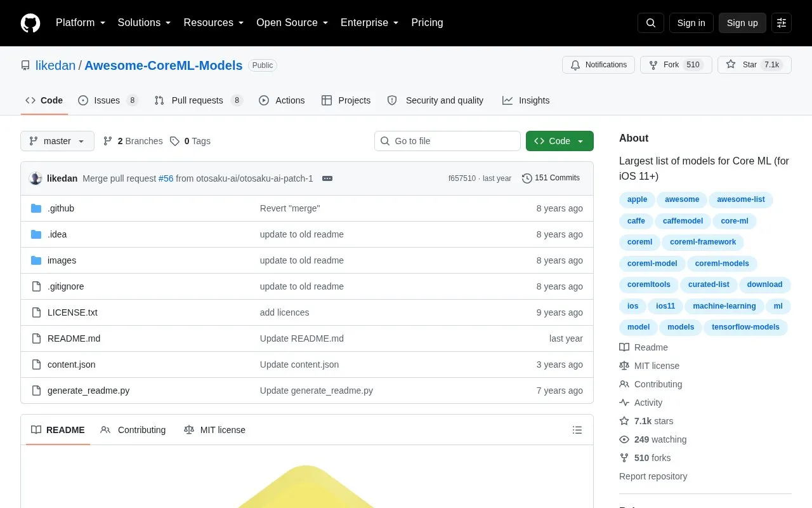Click the Notifications bell button

pos(598,65)
